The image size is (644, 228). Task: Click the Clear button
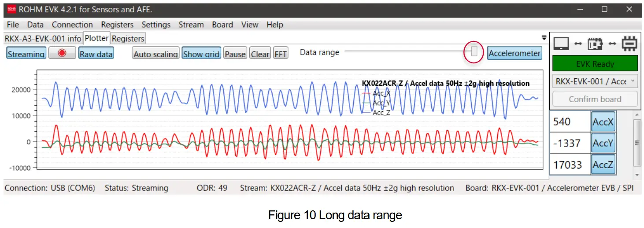(260, 54)
